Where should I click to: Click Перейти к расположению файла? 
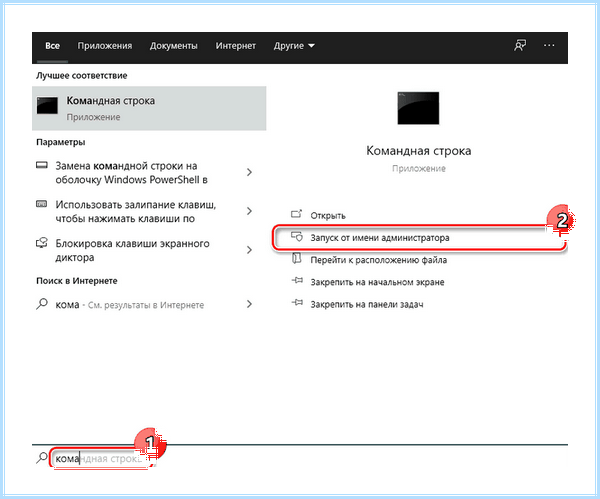click(x=378, y=260)
